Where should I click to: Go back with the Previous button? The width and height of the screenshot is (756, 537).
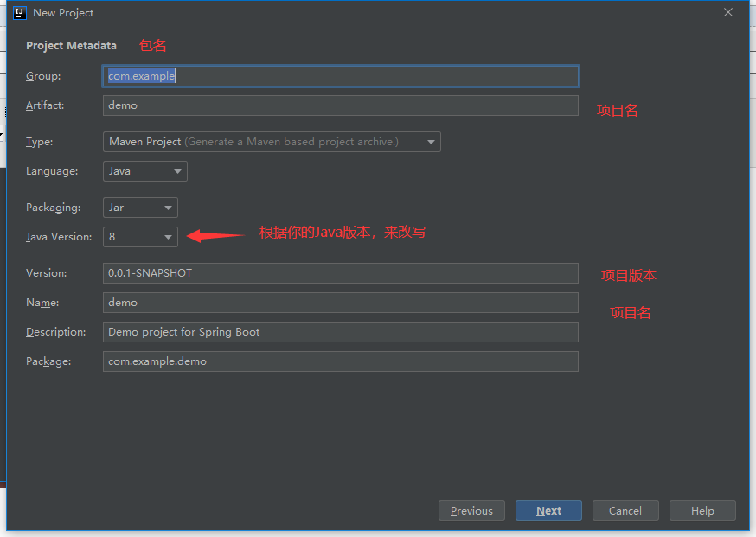471,510
